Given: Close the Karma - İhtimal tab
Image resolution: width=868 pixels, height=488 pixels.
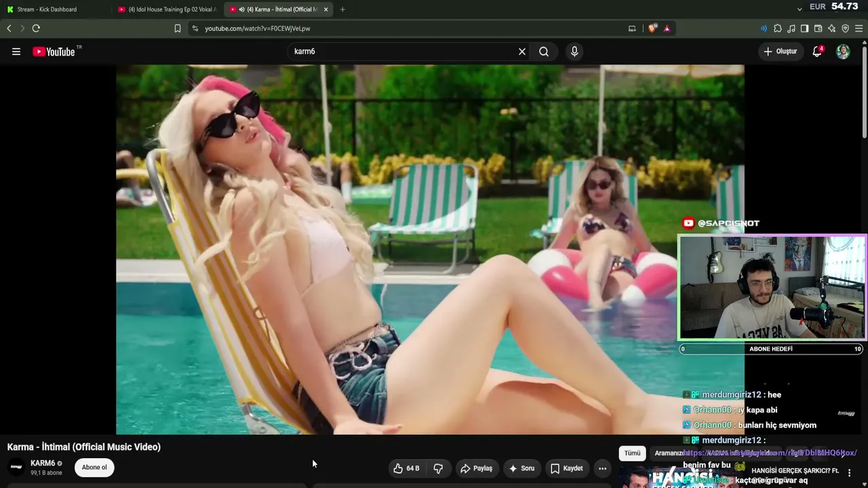Looking at the screenshot, I should 326,9.
